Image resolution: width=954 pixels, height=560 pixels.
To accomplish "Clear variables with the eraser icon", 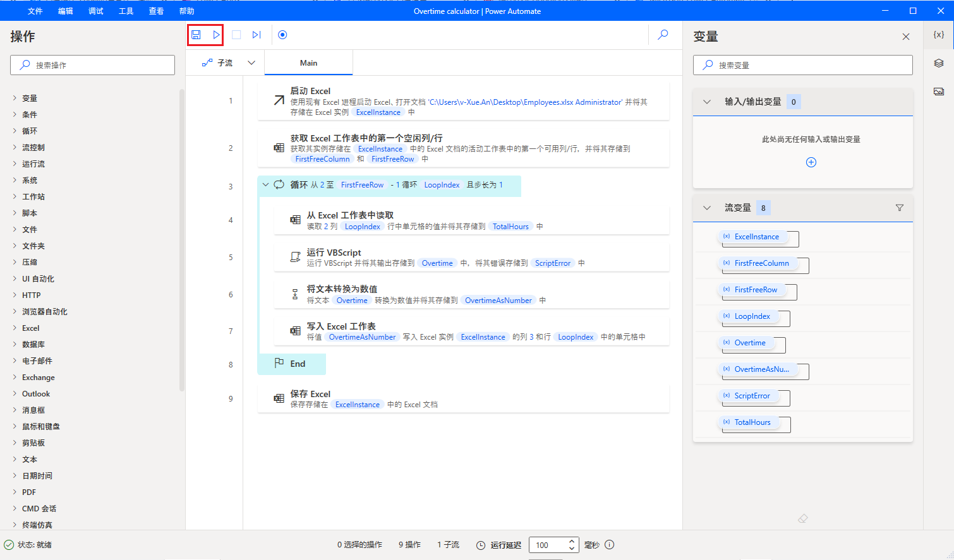I will [x=802, y=518].
